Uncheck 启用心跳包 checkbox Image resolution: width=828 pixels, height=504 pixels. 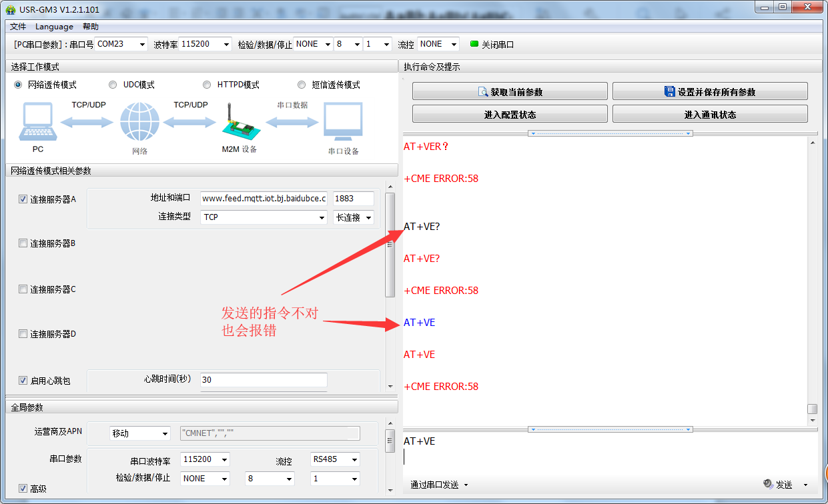[x=23, y=381]
